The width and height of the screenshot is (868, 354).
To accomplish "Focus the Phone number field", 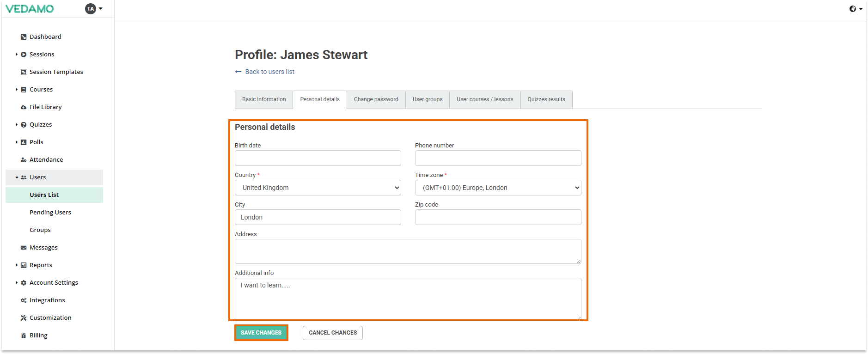I will coord(498,158).
